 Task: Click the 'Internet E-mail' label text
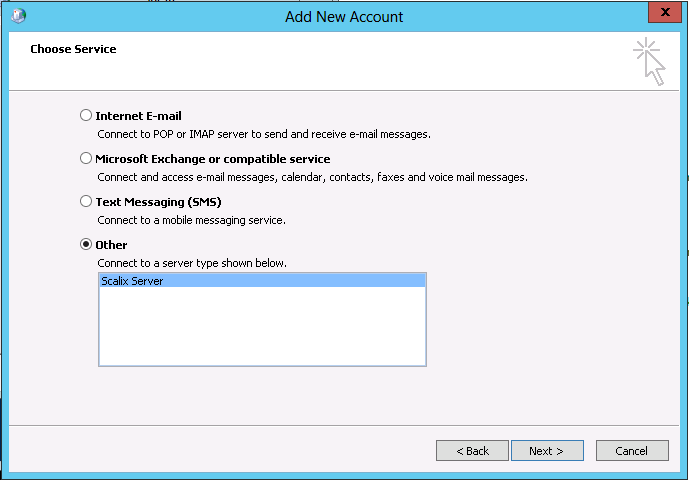tap(138, 116)
